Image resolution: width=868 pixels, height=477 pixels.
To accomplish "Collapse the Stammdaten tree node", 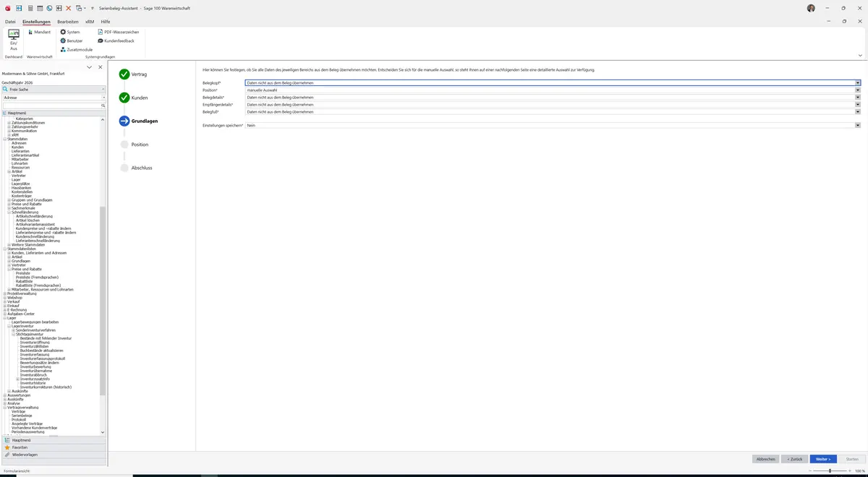I will pos(5,139).
